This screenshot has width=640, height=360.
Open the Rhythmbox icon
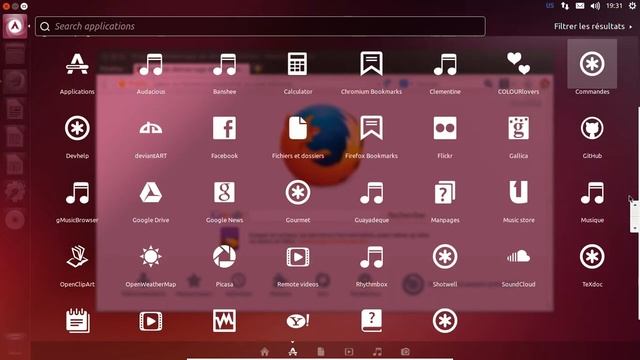point(371,256)
